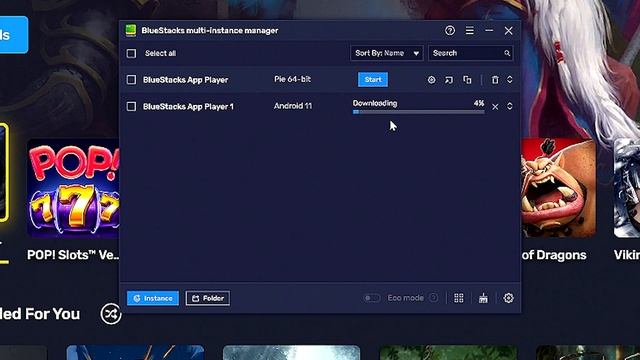The image size is (640, 360).
Task: Click the Instance button to create new
Action: click(x=153, y=298)
